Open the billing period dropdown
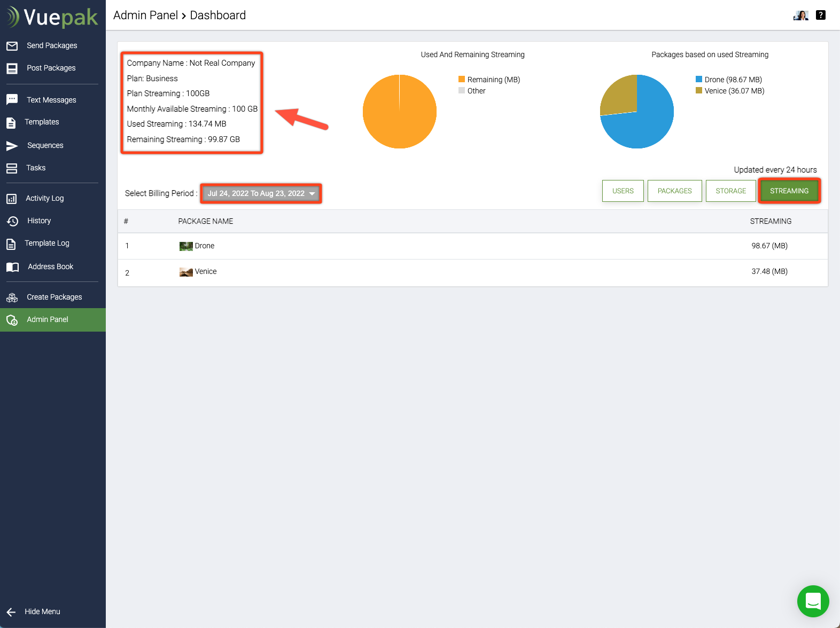The image size is (840, 628). (x=261, y=194)
